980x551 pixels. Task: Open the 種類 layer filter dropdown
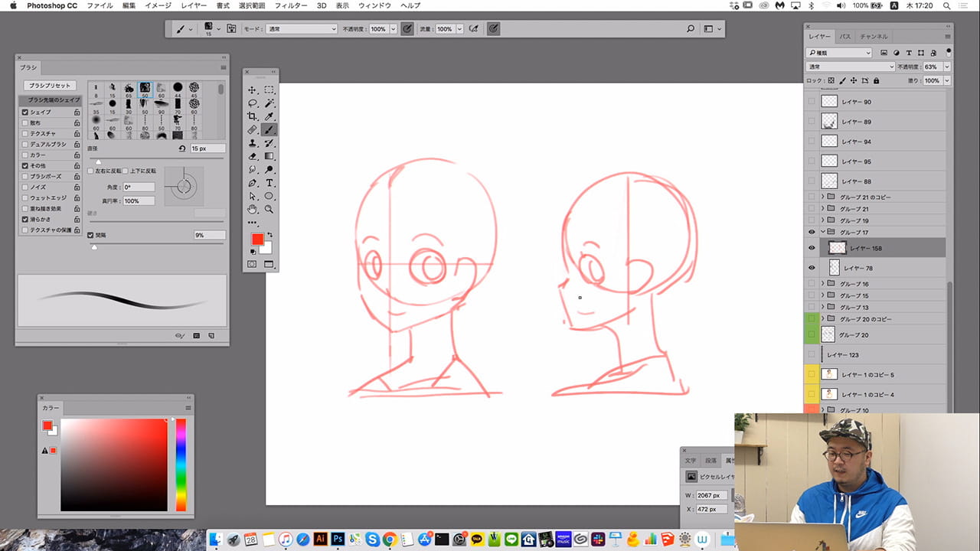click(x=839, y=53)
